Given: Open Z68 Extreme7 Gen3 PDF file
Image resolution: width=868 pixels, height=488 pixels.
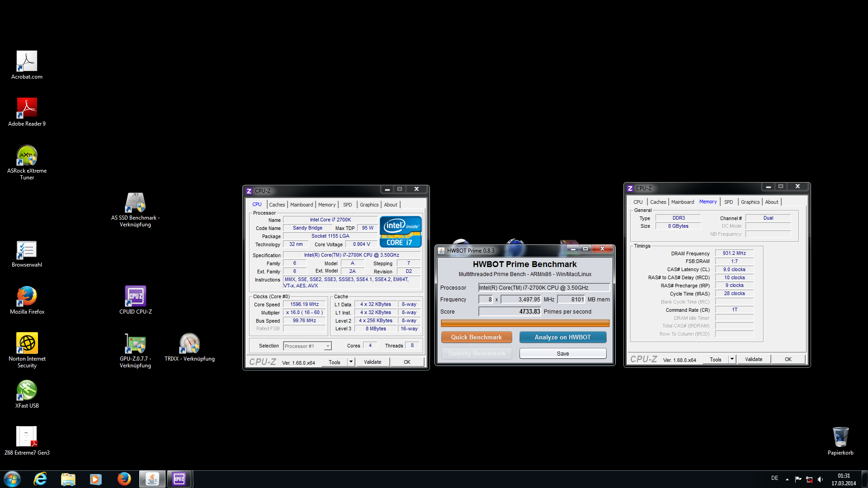Looking at the screenshot, I should [x=27, y=441].
